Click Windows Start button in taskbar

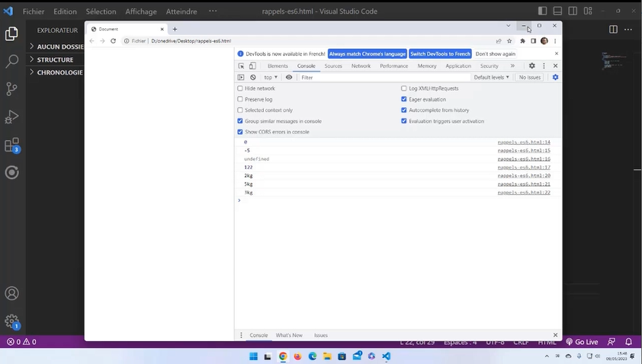point(253,356)
